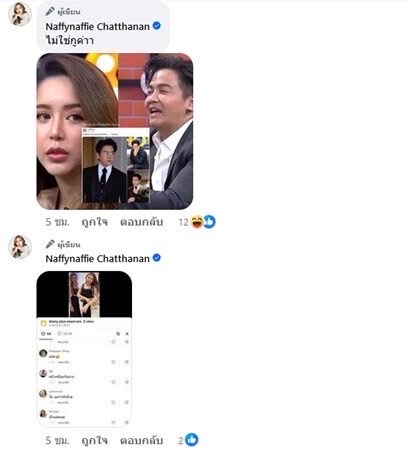Click the 5 ชม. timestamp under second comment
Image resolution: width=408 pixels, height=450 pixels.
[x=57, y=440]
